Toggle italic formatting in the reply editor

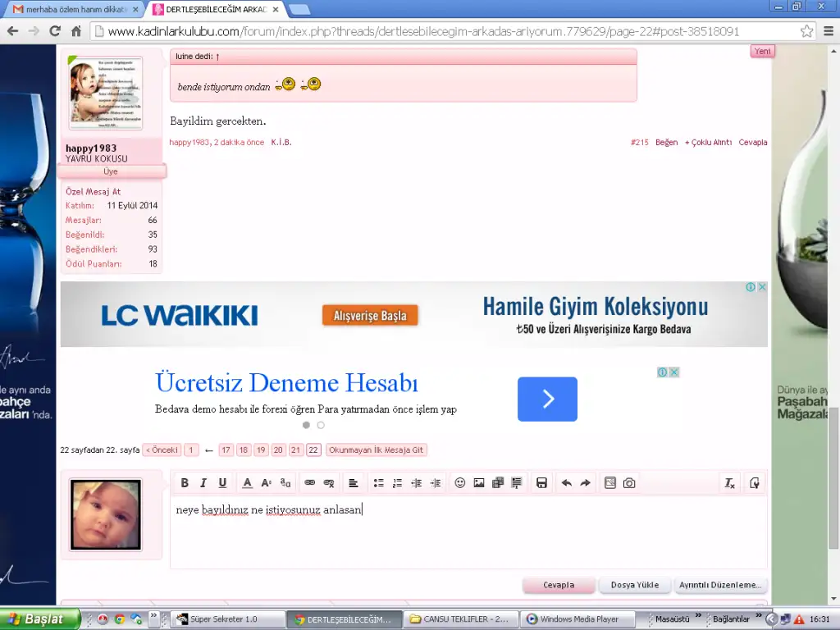203,483
